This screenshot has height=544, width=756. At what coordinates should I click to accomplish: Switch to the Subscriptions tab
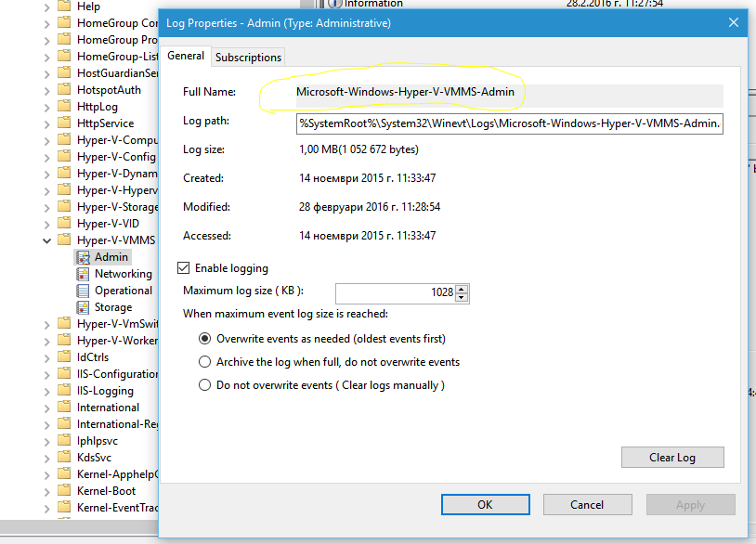pyautogui.click(x=248, y=58)
